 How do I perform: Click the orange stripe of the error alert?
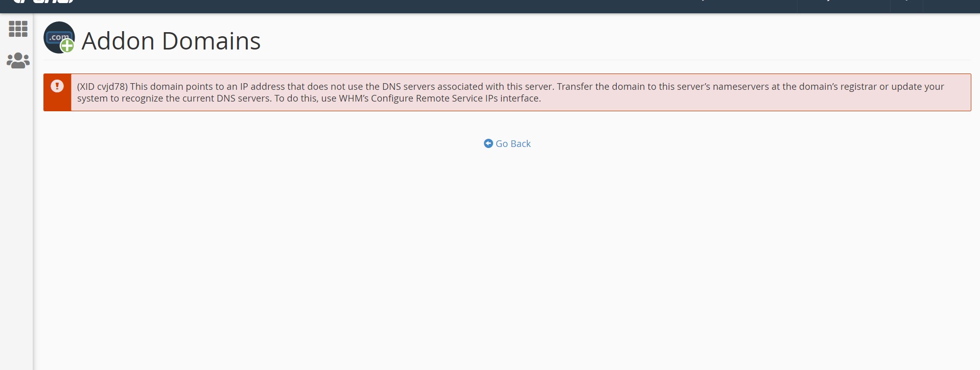[x=57, y=92]
